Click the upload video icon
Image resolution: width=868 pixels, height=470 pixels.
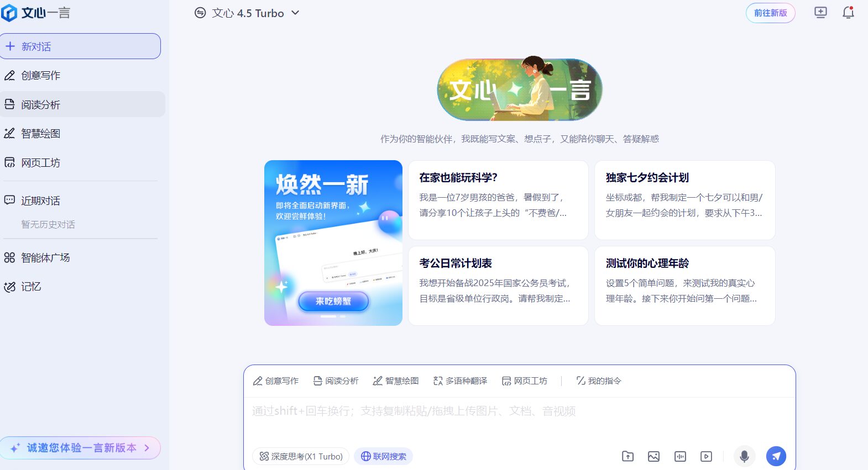click(x=706, y=456)
